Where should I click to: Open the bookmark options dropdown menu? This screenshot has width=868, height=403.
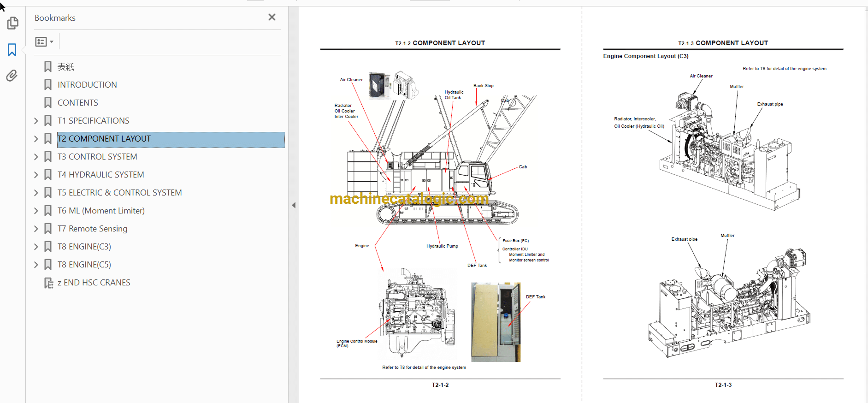(44, 42)
